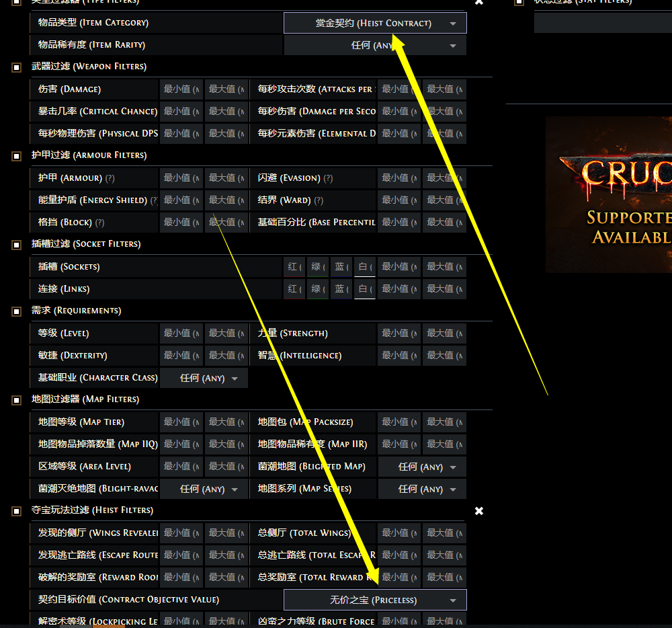This screenshot has width=672, height=628.
Task: Focus the Map Tier minimum field
Action: 181,422
